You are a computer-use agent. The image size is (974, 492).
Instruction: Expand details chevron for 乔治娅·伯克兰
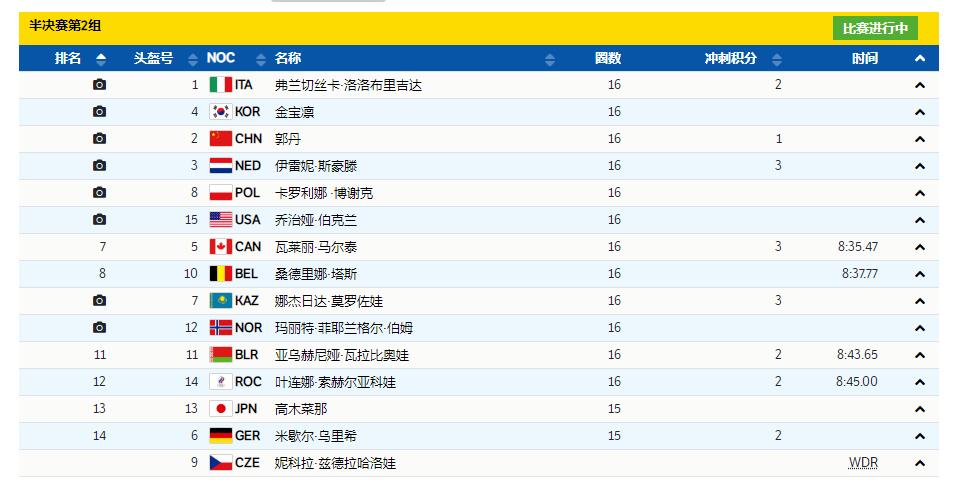pyautogui.click(x=920, y=220)
